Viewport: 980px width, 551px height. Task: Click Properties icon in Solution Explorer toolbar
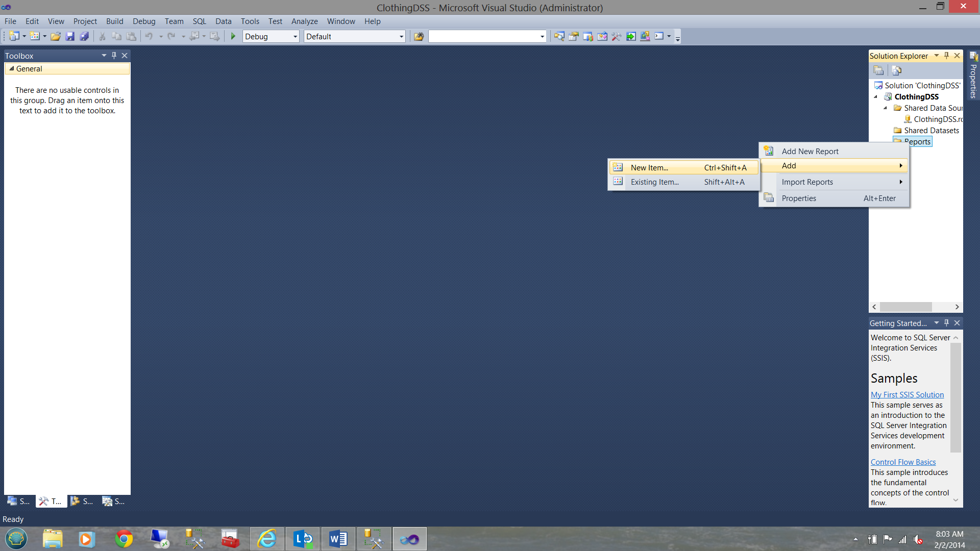pos(878,70)
